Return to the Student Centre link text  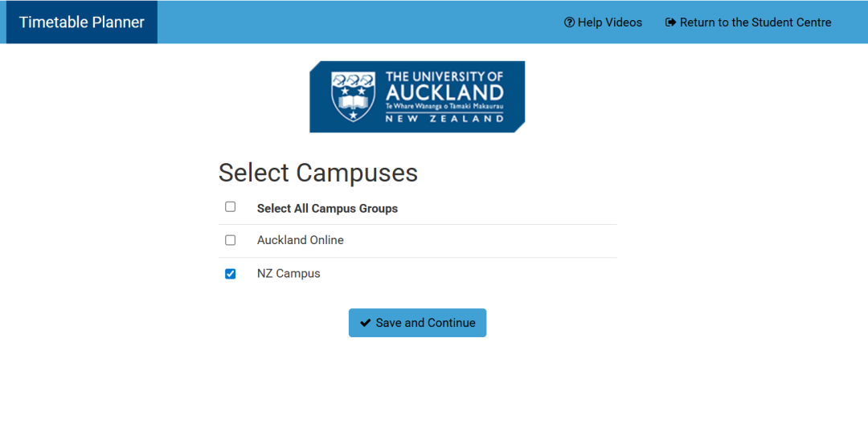tap(755, 22)
